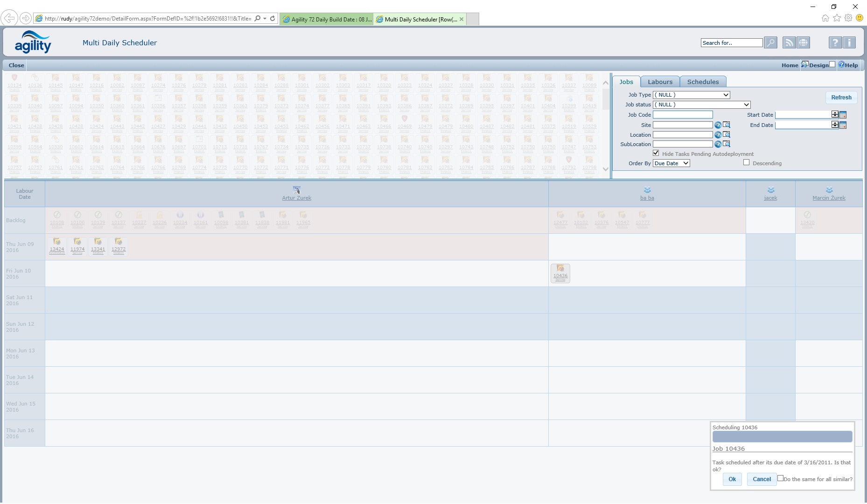Screen dimensions: 867x504
Task: Click the Location field help icon
Action: [718, 135]
